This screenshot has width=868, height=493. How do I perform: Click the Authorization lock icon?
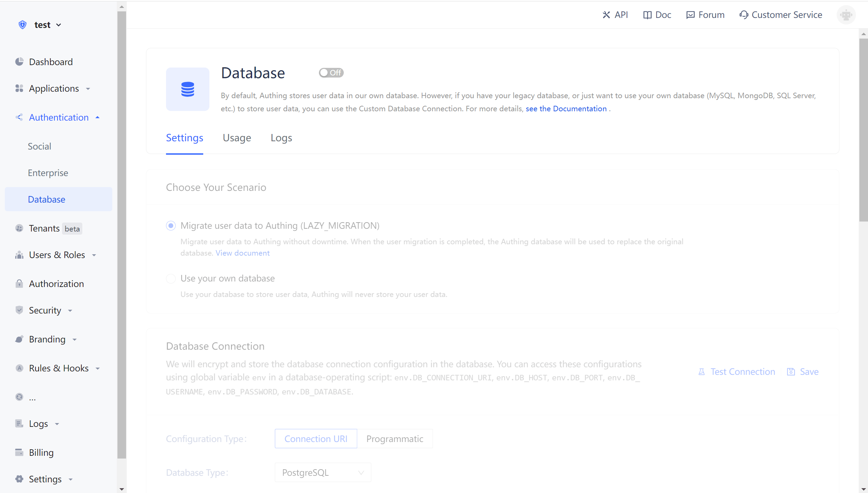(x=19, y=284)
